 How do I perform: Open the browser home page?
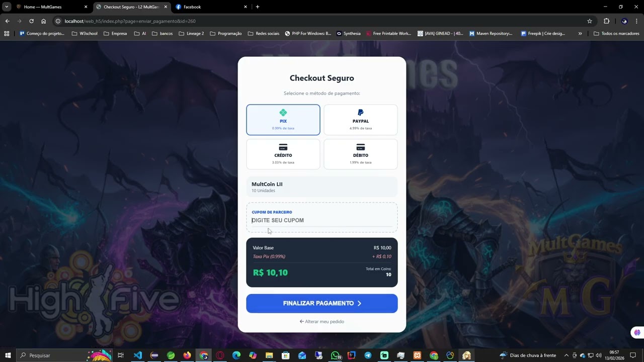click(43, 21)
